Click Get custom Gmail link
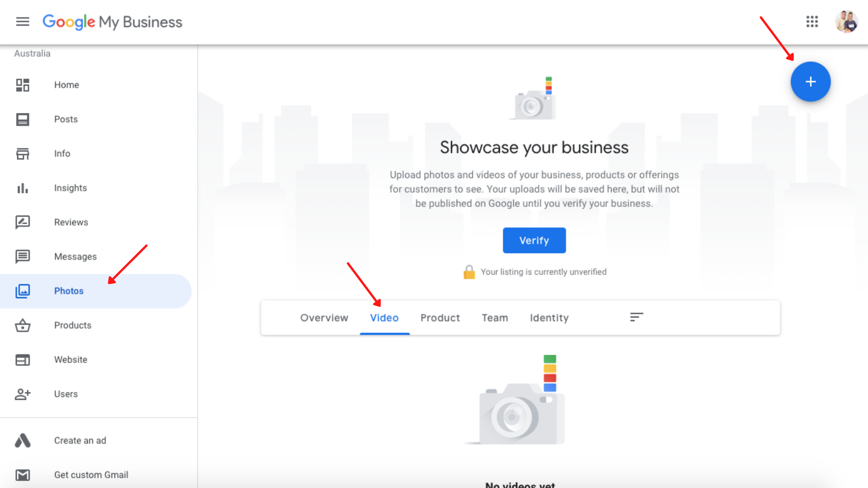 point(91,475)
